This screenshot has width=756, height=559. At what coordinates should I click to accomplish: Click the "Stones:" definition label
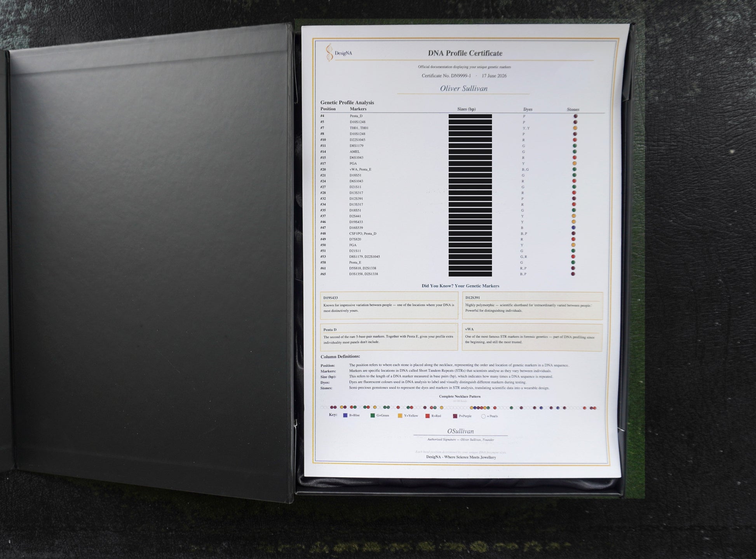(326, 388)
